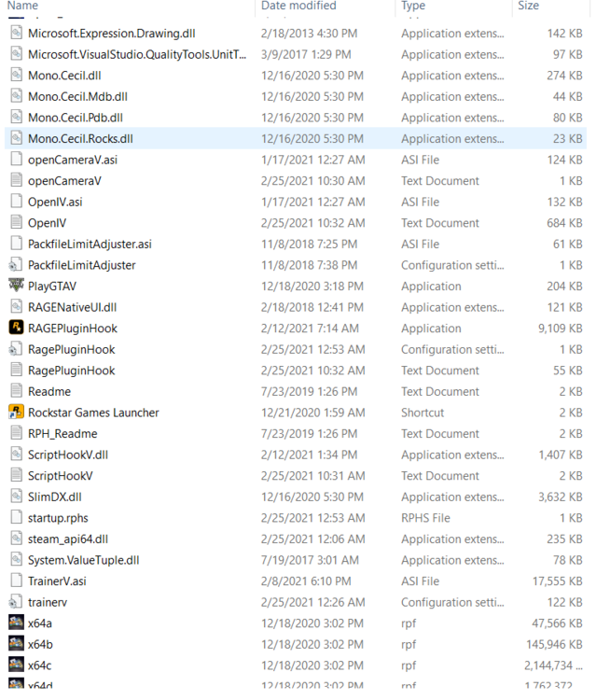596x700 pixels.
Task: Click the 3,632 KB size value
Action: click(x=560, y=497)
